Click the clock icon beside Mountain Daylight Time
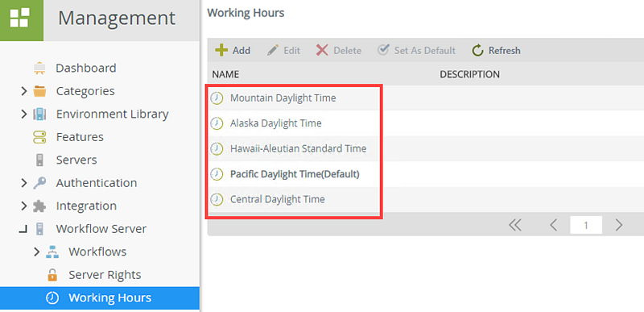This screenshot has width=644, height=312. [x=217, y=98]
